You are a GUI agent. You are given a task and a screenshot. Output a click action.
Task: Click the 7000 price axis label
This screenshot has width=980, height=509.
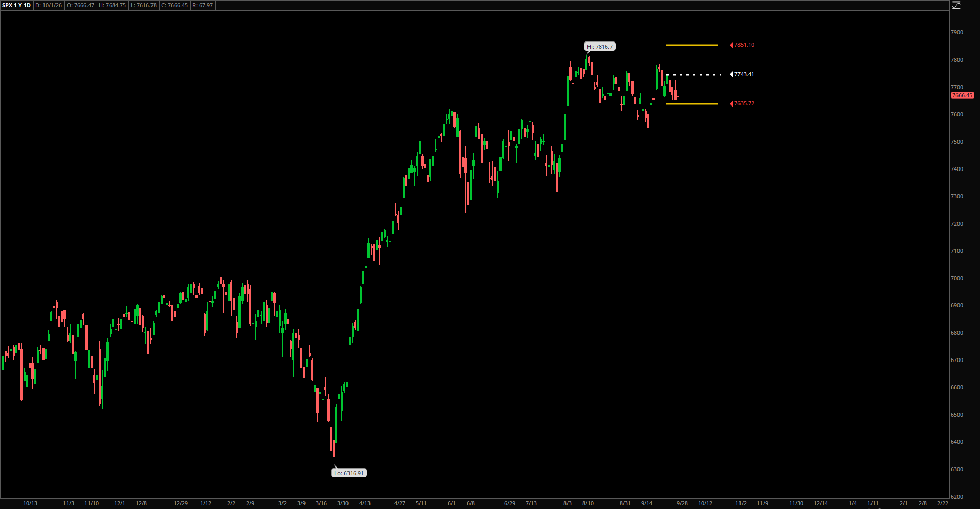(x=956, y=278)
